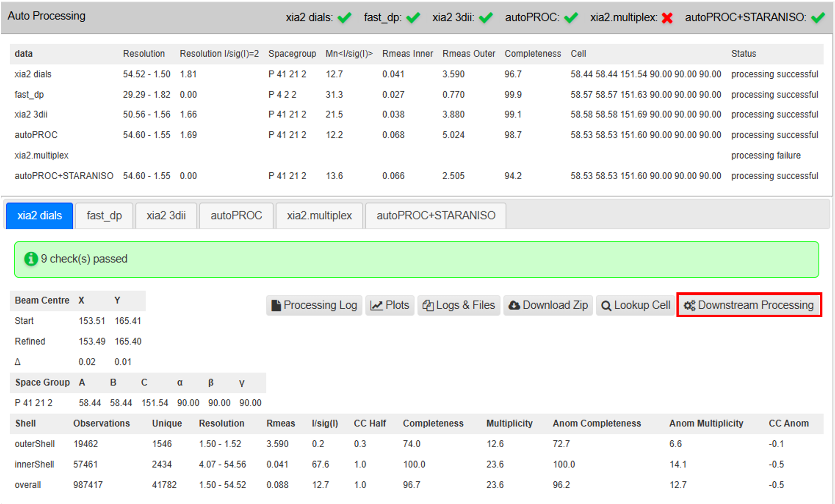This screenshot has width=835, height=504.
Task: Click the Beam Centre header
Action: [42, 300]
